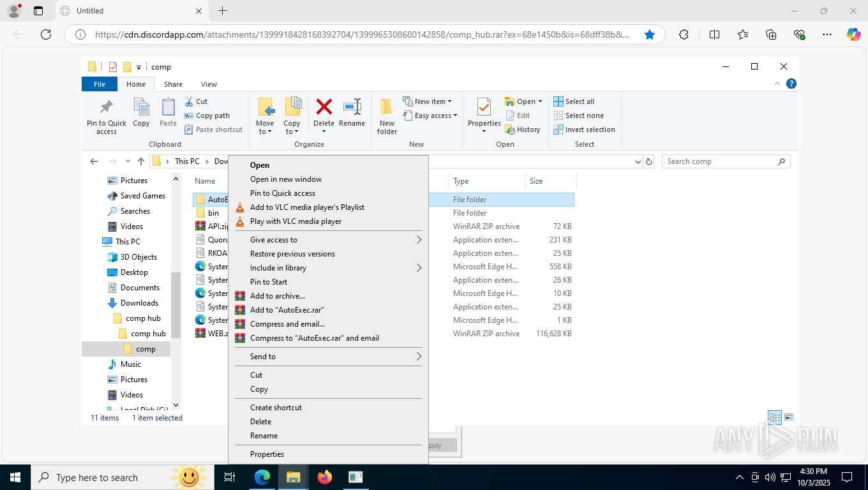Open Edge Settings and more menu
Image resolution: width=868 pixels, height=490 pixels.
coord(827,34)
